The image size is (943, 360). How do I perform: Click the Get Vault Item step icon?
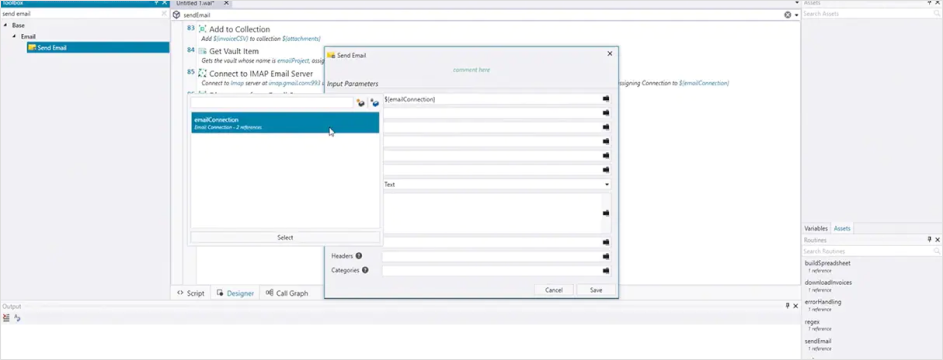[203, 51]
